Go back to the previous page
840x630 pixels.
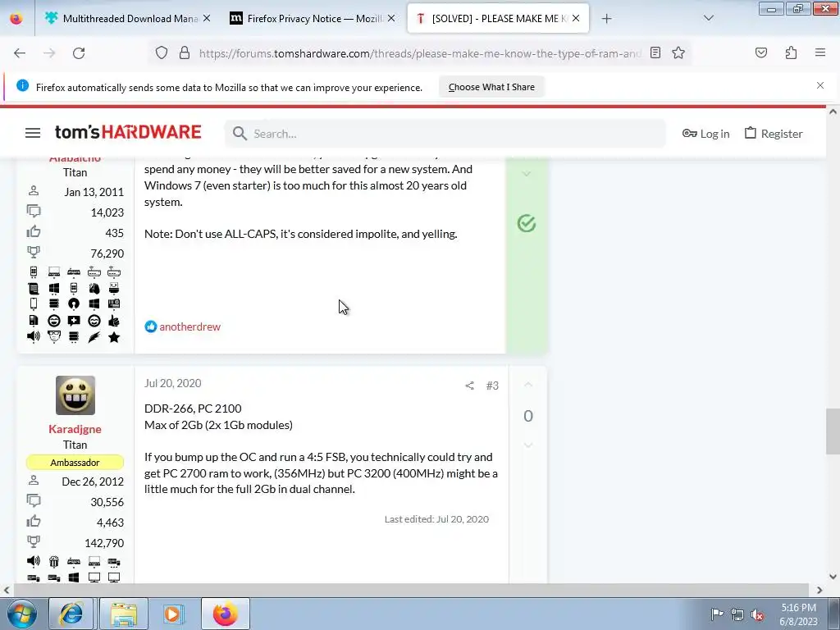(x=20, y=53)
